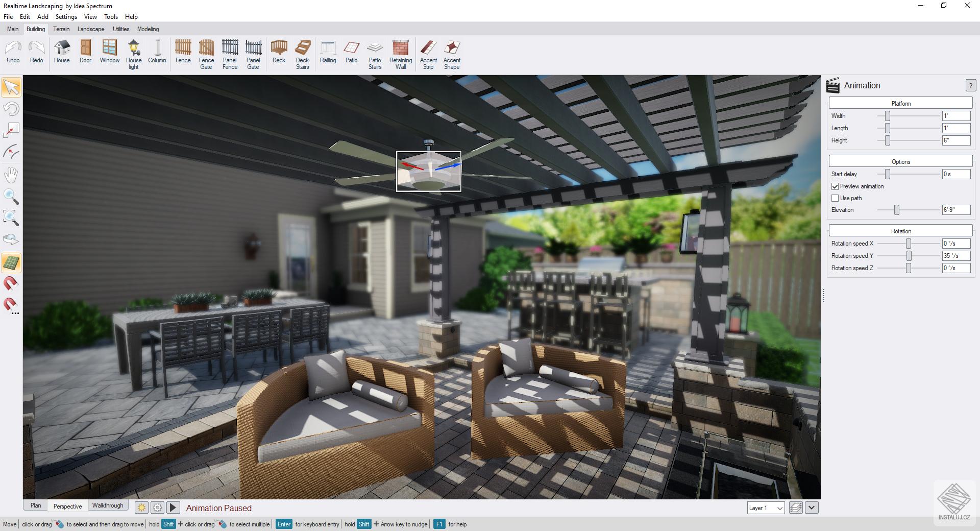Adjust the Rotation speed Y slider
The height and width of the screenshot is (531, 980).
pyautogui.click(x=909, y=256)
